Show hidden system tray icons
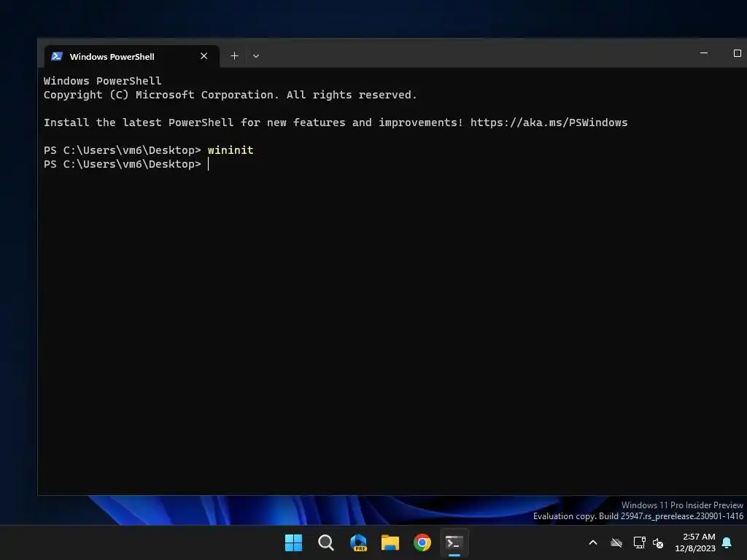The height and width of the screenshot is (560, 747). pyautogui.click(x=593, y=542)
